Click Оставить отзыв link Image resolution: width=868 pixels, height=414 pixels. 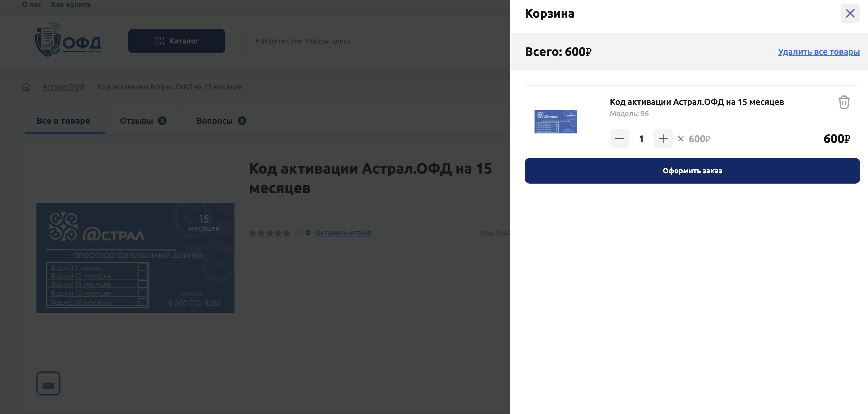343,233
